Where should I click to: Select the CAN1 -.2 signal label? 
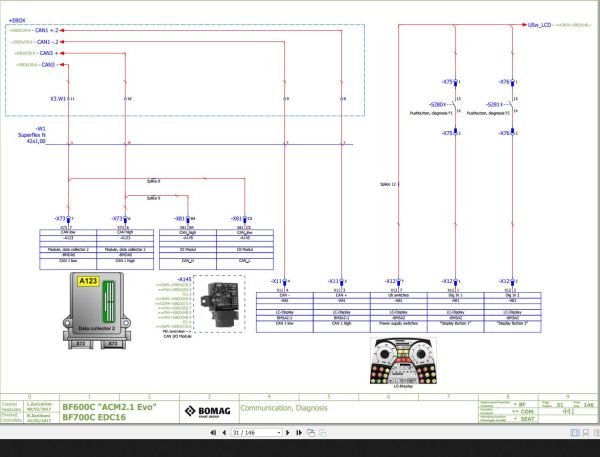tap(48, 42)
